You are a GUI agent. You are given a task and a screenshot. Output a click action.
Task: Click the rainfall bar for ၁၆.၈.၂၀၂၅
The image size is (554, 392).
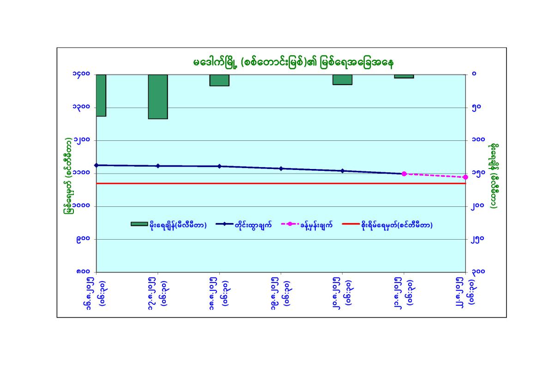(101, 95)
